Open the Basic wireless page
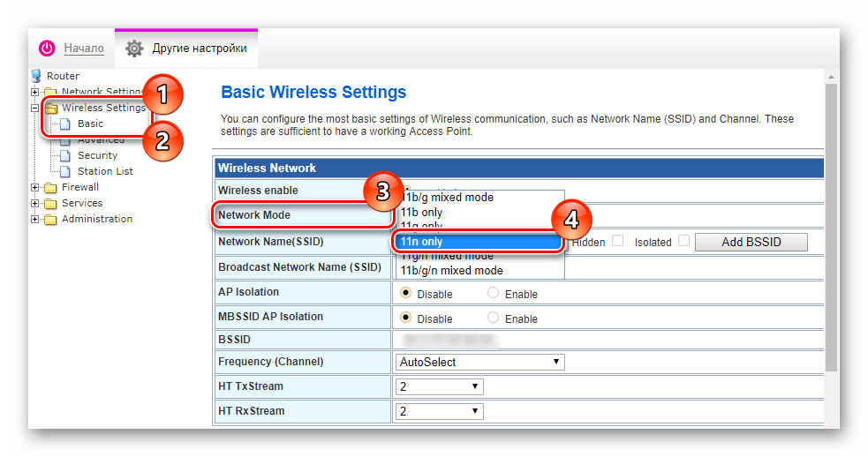Viewport: 868px width, 457px height. click(90, 124)
